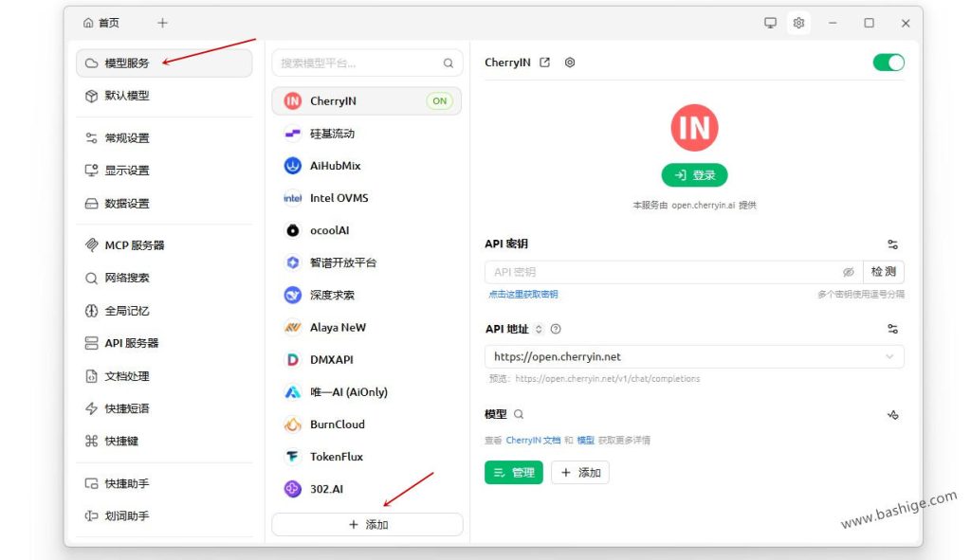The image size is (971, 560).
Task: Open 显示设置 in the sidebar
Action: [x=164, y=171]
